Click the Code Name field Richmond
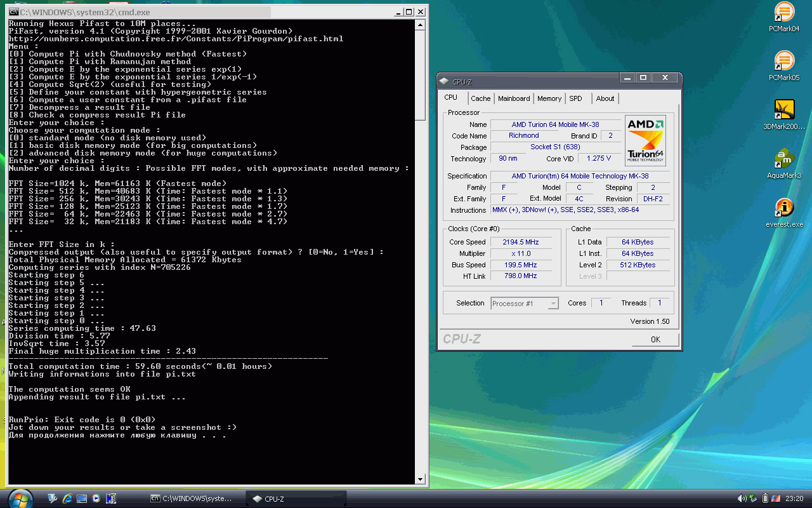This screenshot has height=508, width=812. [524, 136]
